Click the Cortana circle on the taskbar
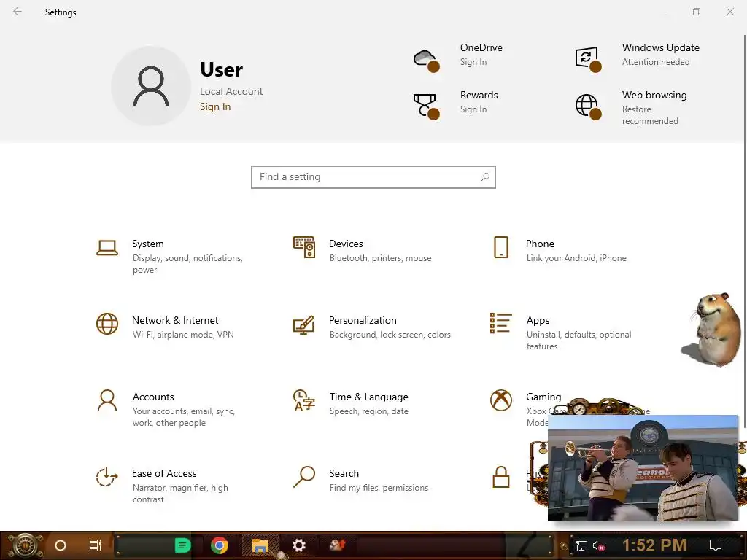The height and width of the screenshot is (560, 747). click(61, 545)
